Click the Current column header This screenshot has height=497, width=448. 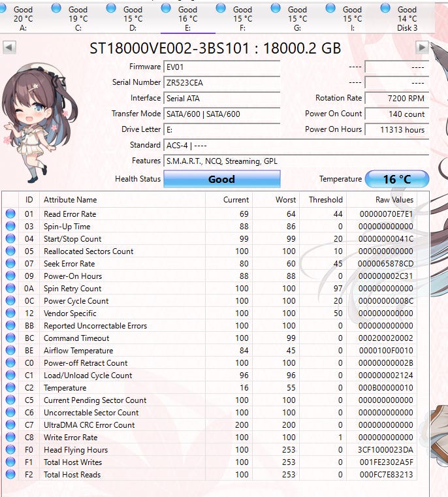tap(229, 200)
